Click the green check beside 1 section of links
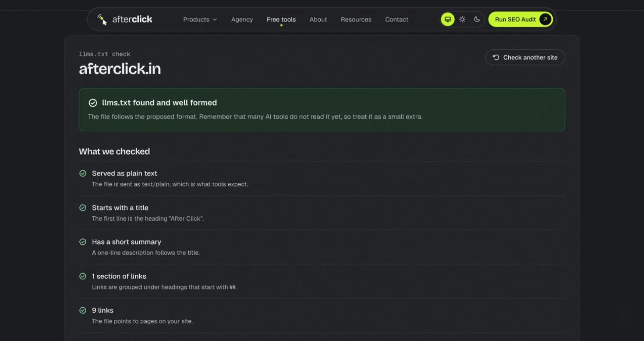 (x=82, y=276)
